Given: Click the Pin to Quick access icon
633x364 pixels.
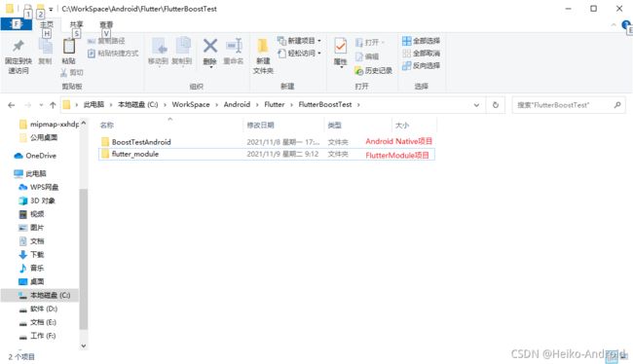Looking at the screenshot, I should pos(19,47).
